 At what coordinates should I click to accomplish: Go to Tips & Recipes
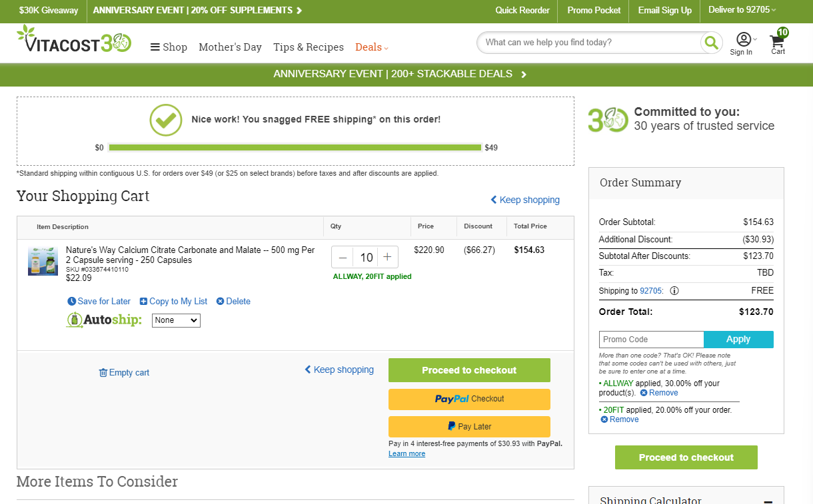tap(309, 47)
